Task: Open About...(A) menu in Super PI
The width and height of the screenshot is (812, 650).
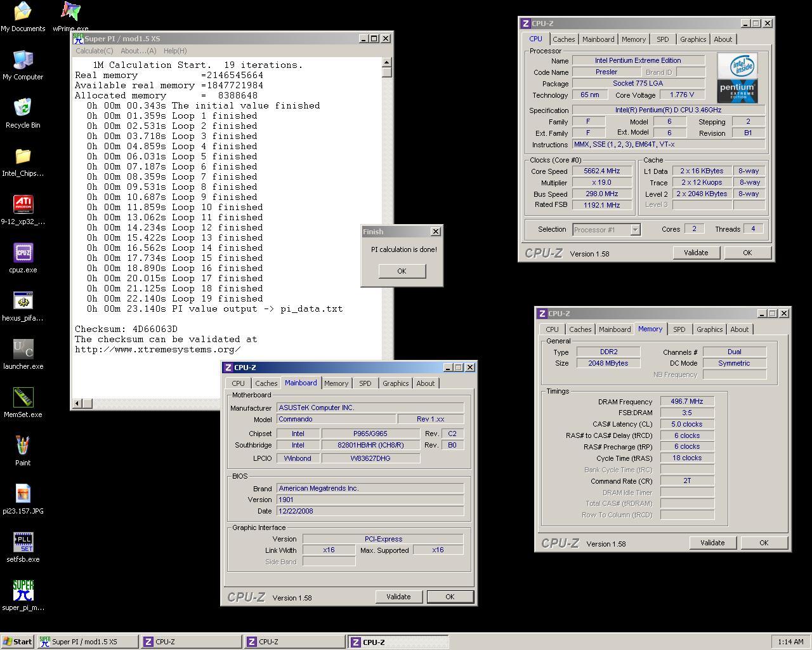Action: coord(138,51)
